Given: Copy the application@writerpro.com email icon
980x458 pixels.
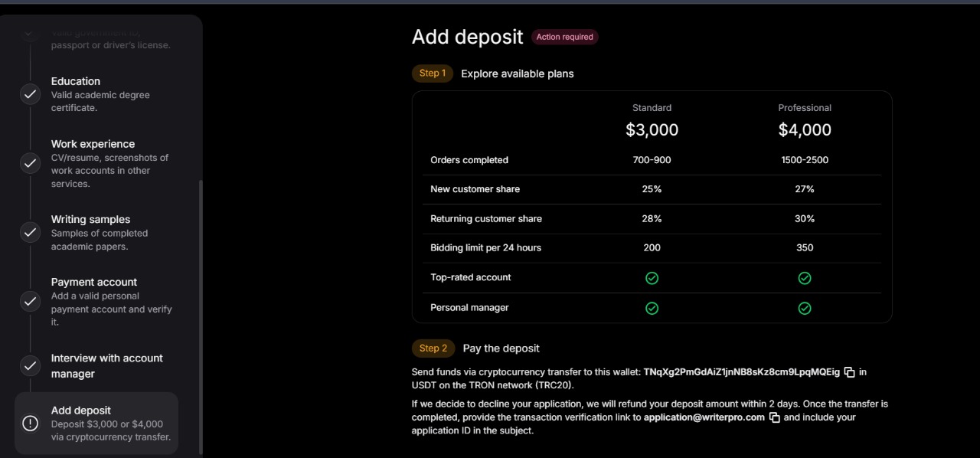Looking at the screenshot, I should pos(774,417).
